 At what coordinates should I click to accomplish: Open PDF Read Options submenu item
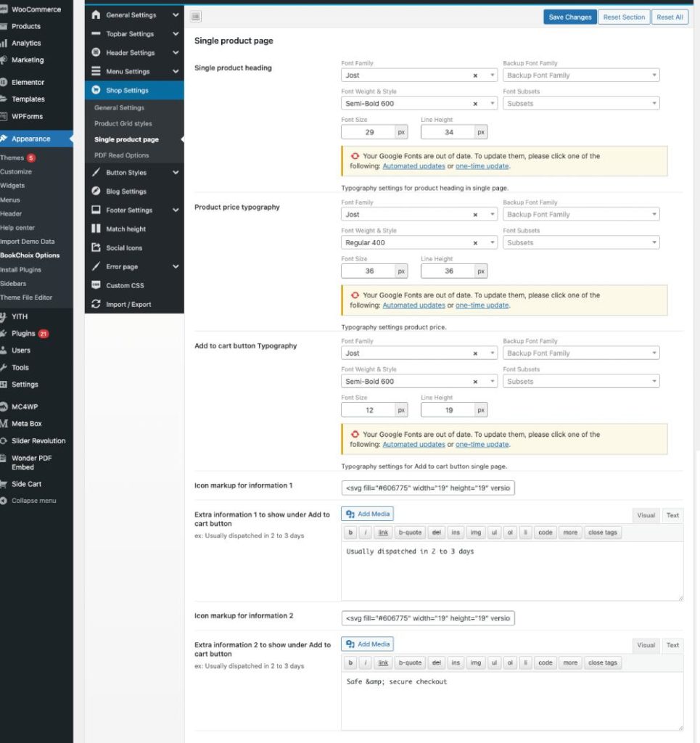pos(122,155)
